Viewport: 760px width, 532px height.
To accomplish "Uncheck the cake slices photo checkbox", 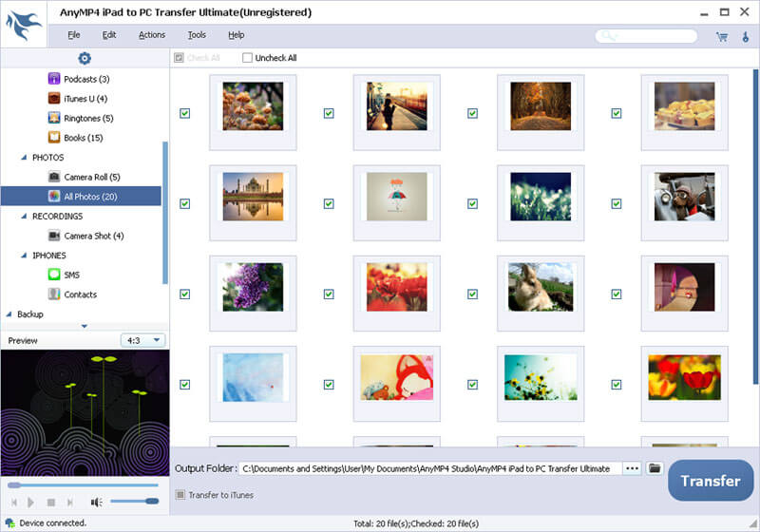I will [x=616, y=113].
